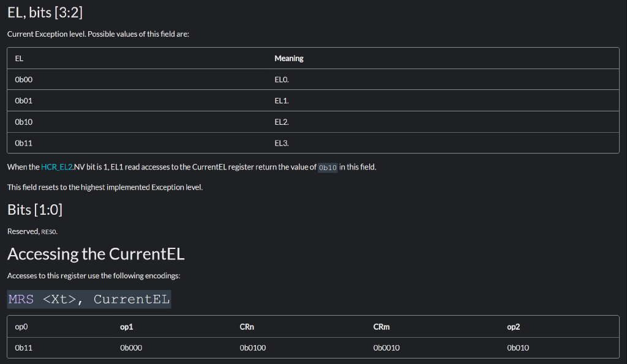The width and height of the screenshot is (627, 364).
Task: Click the "Reserved, RES0." text
Action: tap(32, 231)
